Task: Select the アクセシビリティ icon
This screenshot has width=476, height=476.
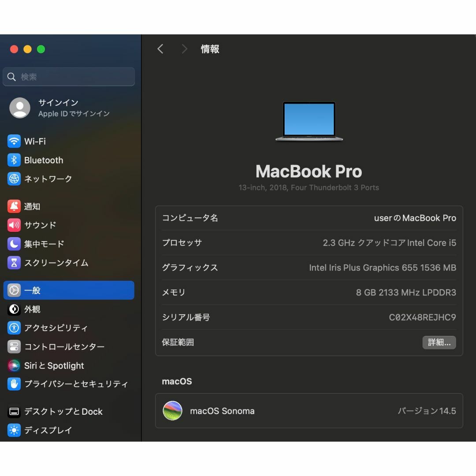Action: (x=14, y=328)
